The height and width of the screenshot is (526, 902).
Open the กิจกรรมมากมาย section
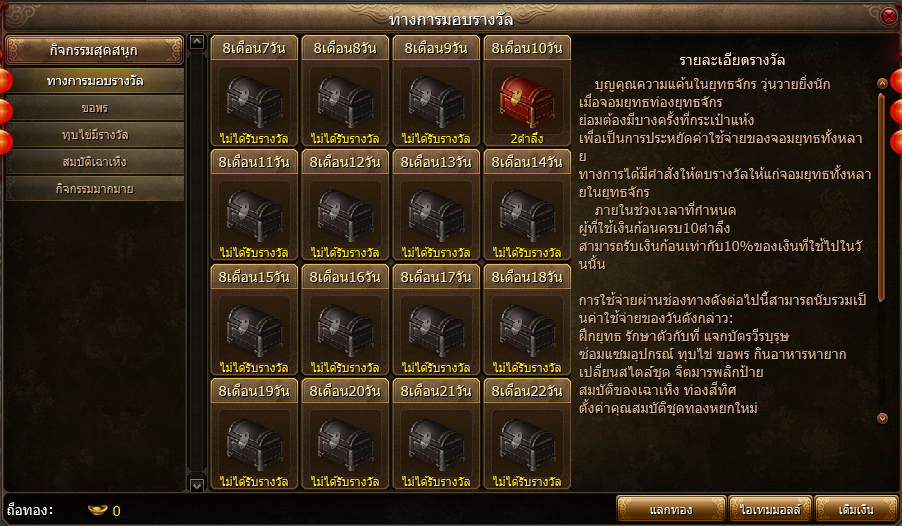(95, 189)
